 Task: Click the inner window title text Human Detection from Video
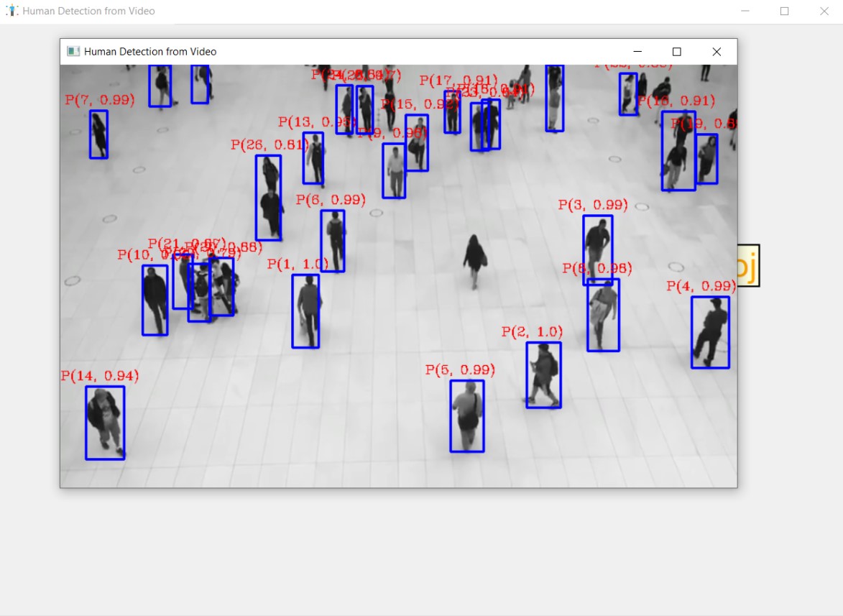click(x=150, y=52)
